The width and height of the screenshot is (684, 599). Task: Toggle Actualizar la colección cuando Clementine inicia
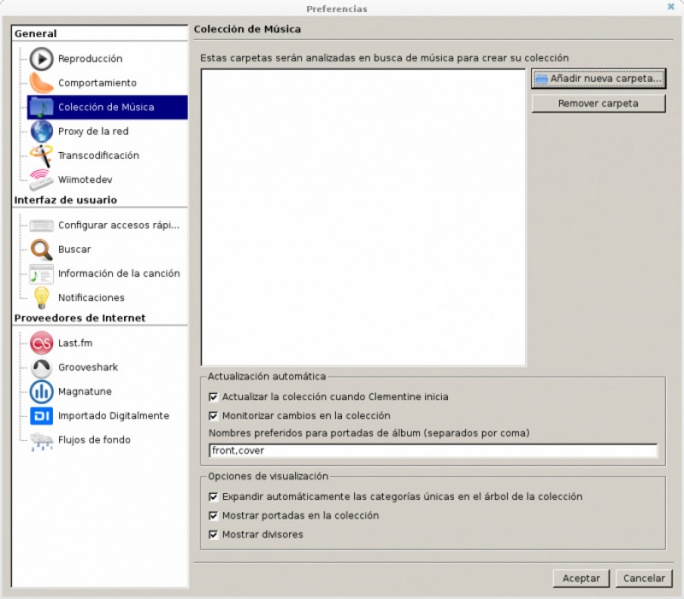(213, 397)
